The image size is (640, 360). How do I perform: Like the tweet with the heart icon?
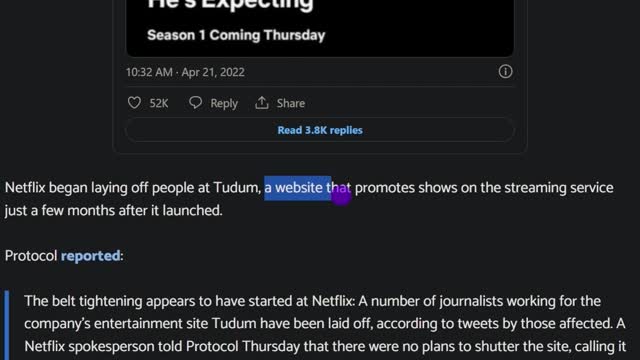[x=134, y=103]
